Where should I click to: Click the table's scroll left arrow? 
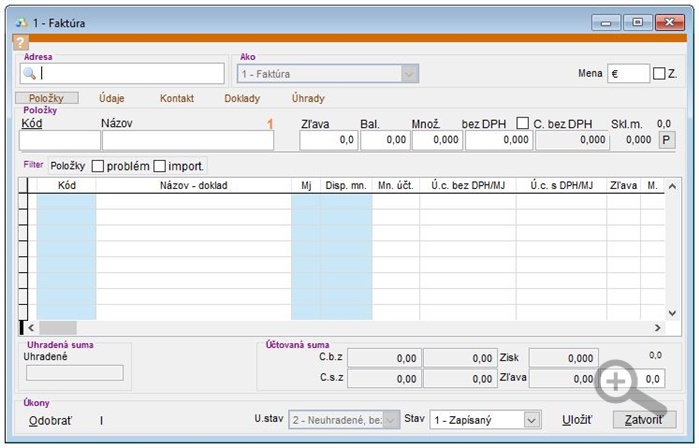coord(30,327)
